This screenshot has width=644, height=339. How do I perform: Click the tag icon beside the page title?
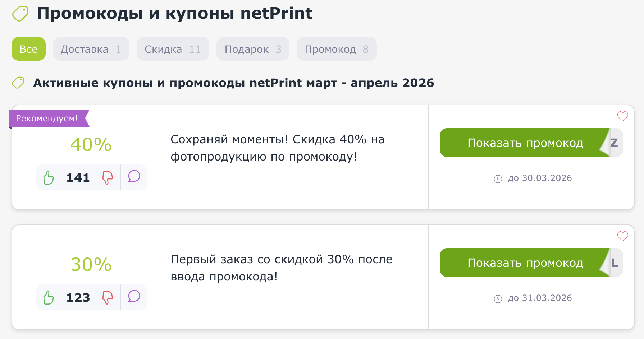click(20, 13)
